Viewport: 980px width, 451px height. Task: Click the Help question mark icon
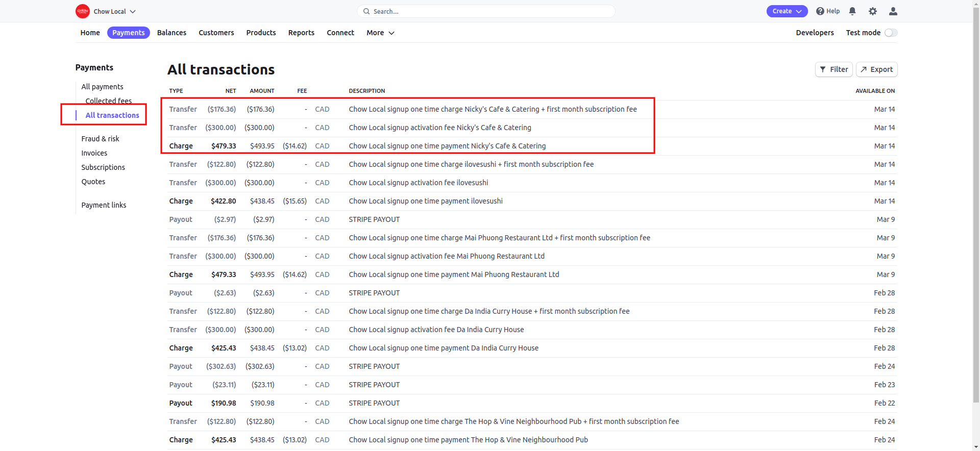[820, 11]
